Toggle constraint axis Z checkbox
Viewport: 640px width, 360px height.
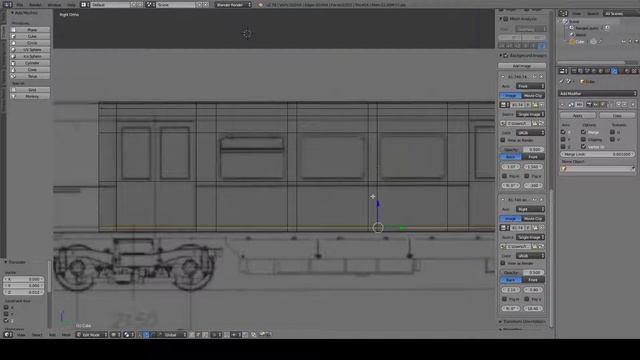tap(6, 320)
